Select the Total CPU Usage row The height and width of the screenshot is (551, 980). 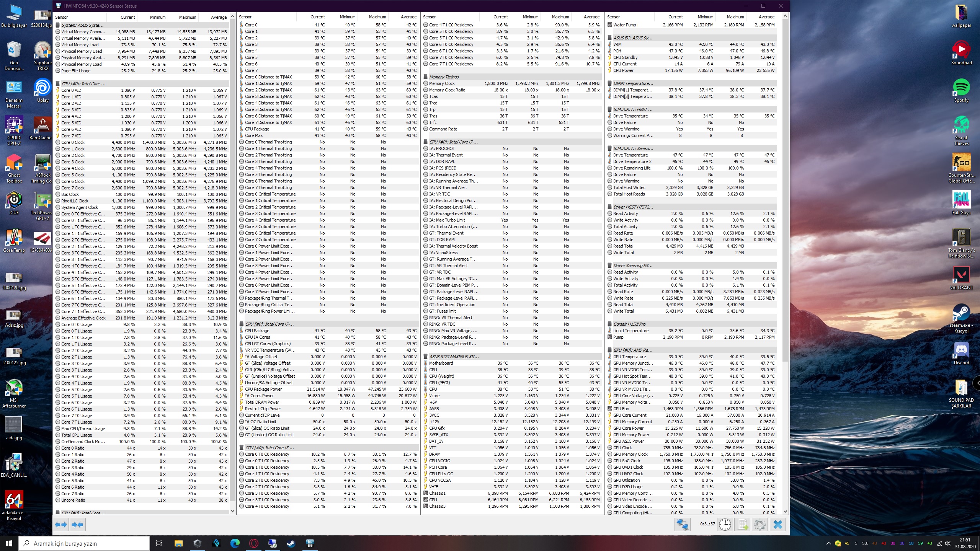click(142, 435)
